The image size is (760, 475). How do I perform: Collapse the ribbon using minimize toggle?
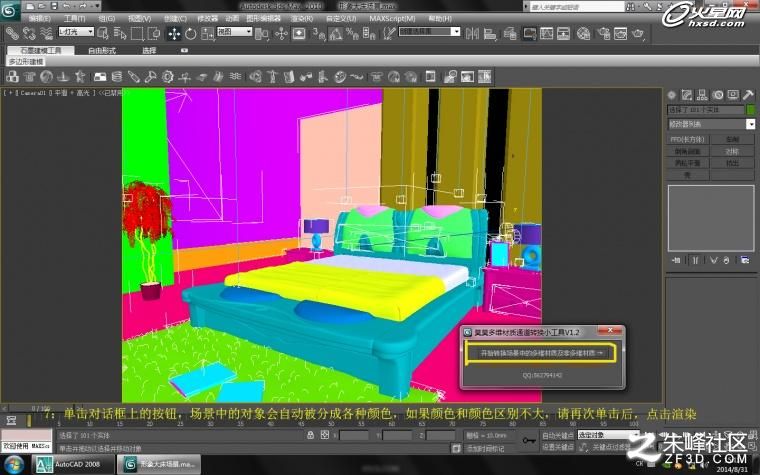point(184,50)
